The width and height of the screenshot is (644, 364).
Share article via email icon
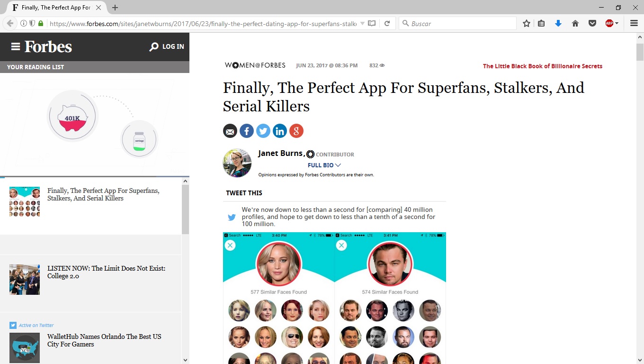tap(230, 131)
